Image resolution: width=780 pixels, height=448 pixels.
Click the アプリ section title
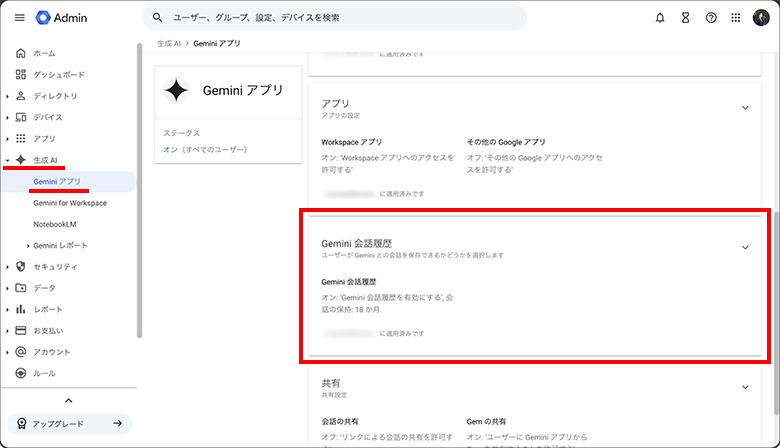[x=335, y=103]
